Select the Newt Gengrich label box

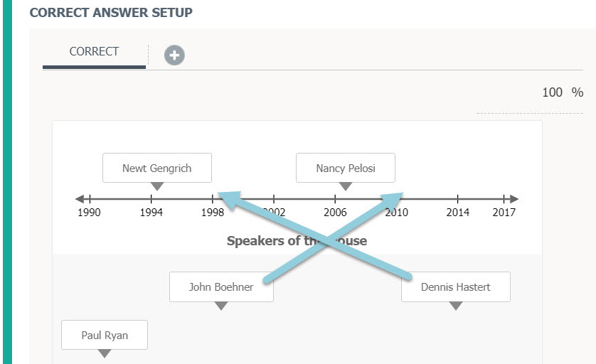157,168
